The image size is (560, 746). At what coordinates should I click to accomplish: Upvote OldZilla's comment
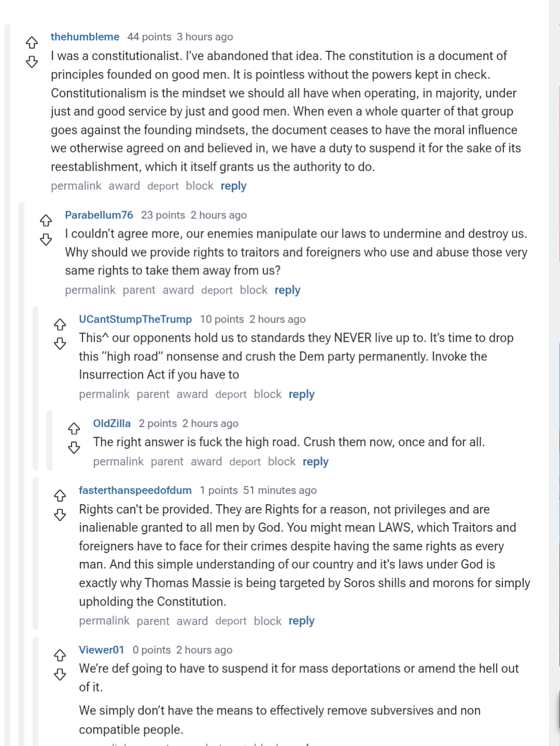coord(74,429)
